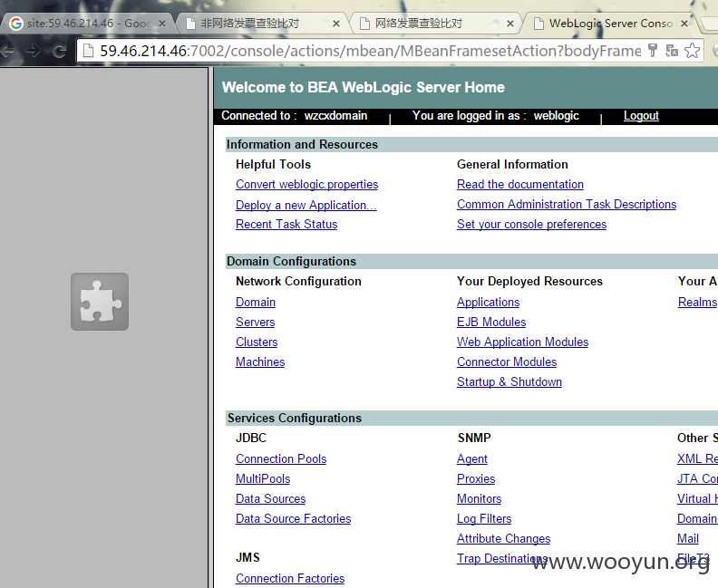Screen dimensions: 718x588
Task: Click the browser forward arrow
Action: tap(33, 51)
